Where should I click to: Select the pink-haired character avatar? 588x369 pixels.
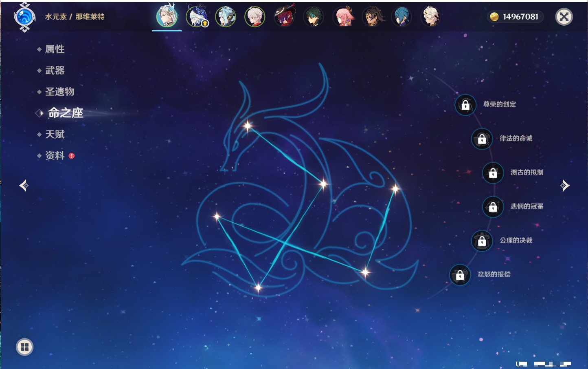pos(343,17)
